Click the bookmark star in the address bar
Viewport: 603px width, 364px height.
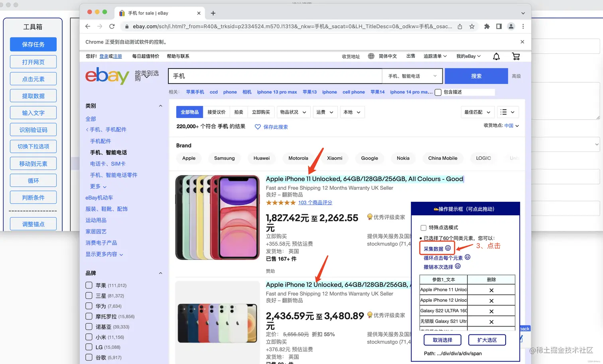(x=472, y=26)
